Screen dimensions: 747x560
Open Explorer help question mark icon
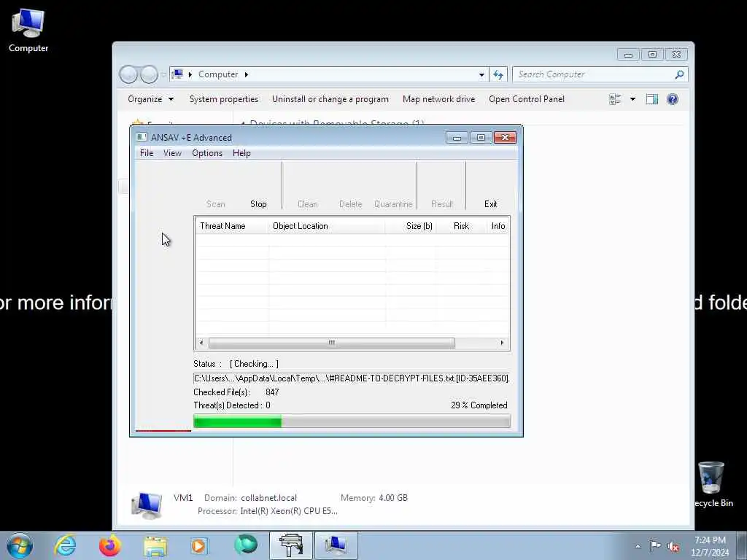[672, 99]
